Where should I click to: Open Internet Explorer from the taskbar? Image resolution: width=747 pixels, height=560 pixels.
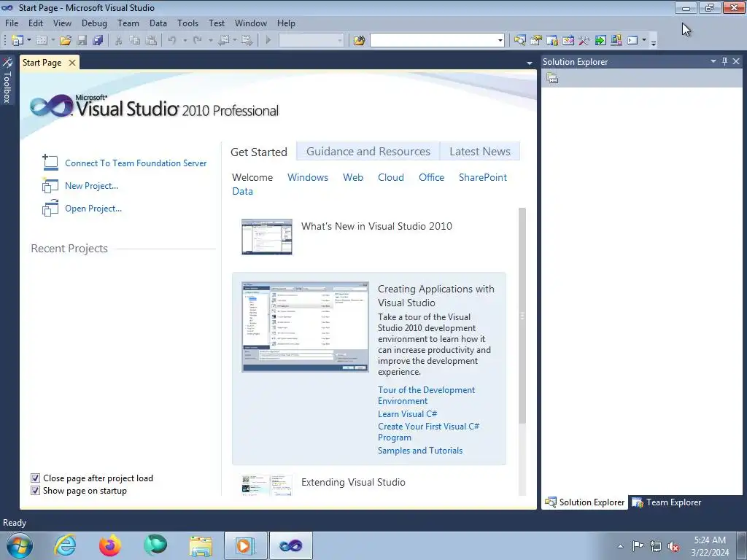tap(65, 545)
